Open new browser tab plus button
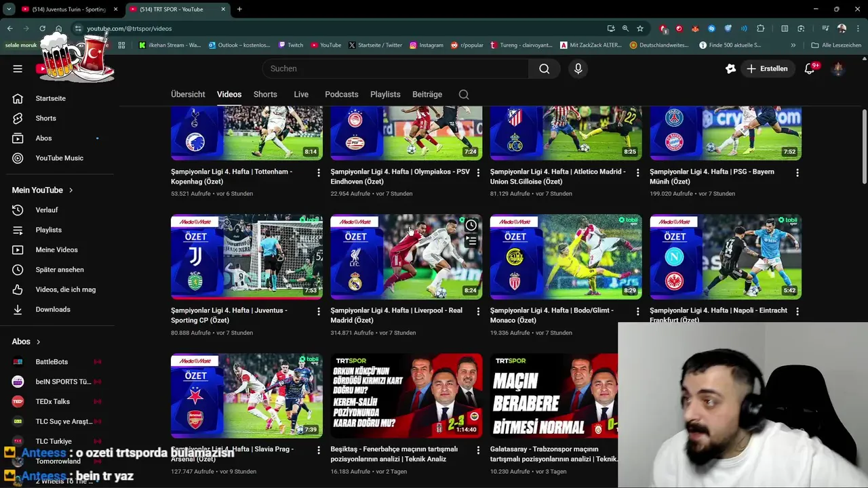This screenshot has width=868, height=488. 239,9
